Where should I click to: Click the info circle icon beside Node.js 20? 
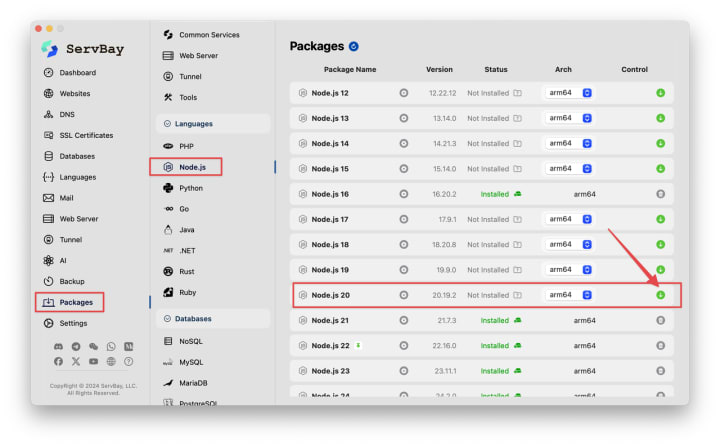404,295
